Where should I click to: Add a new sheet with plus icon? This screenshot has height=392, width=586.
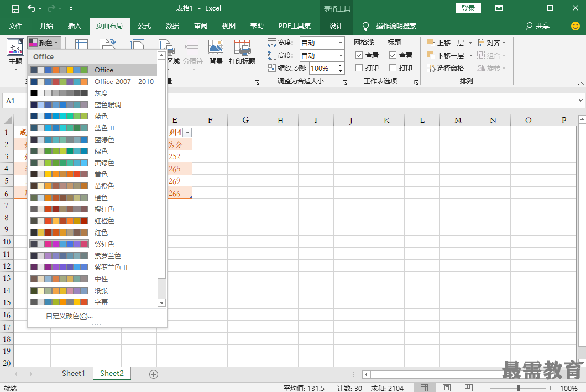click(x=154, y=374)
